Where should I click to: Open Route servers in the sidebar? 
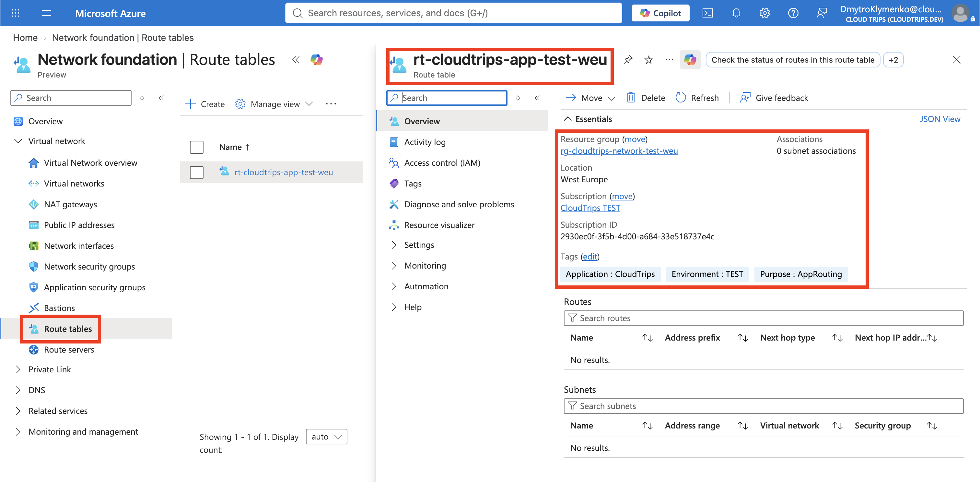click(x=69, y=350)
